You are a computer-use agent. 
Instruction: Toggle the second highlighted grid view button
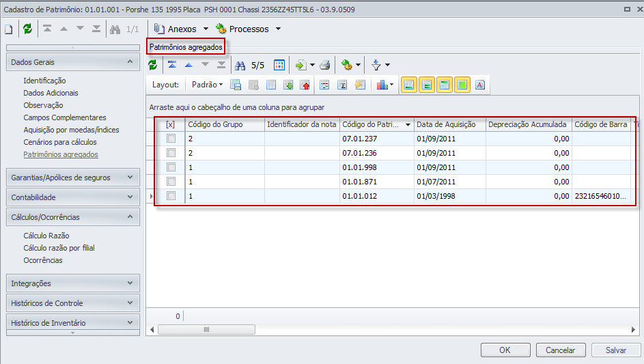pos(427,85)
